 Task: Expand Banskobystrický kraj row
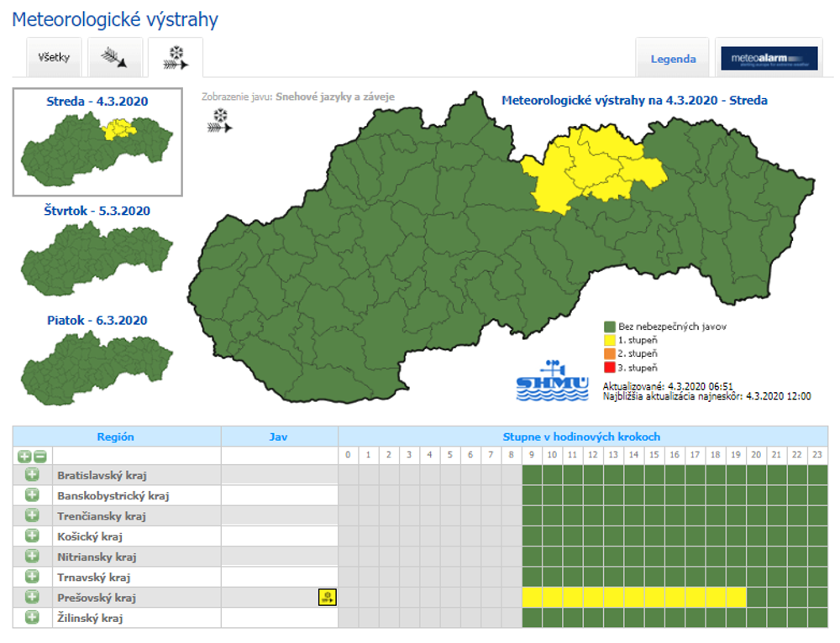point(32,495)
